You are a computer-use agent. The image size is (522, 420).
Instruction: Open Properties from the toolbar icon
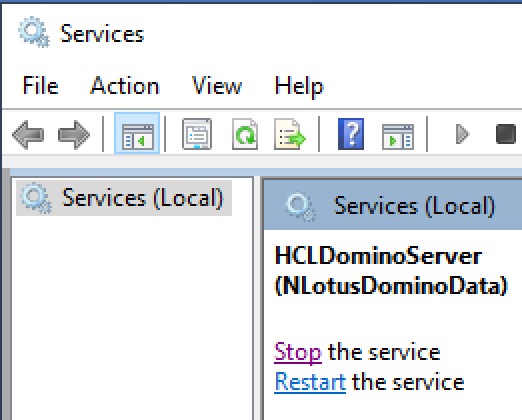click(197, 134)
